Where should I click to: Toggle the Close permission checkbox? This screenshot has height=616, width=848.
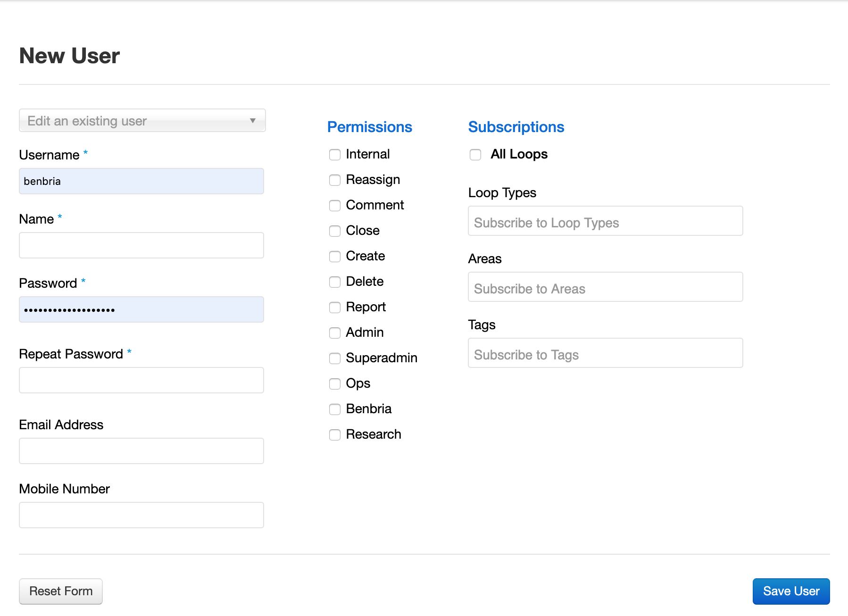click(x=335, y=231)
